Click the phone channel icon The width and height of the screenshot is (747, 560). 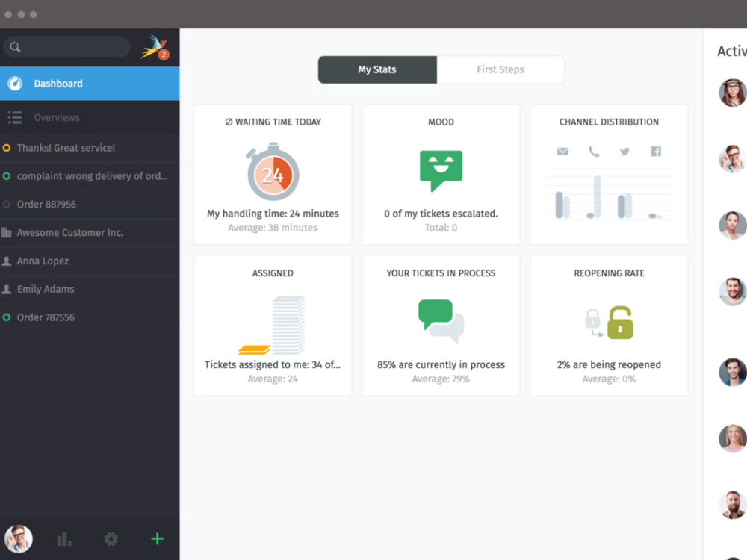click(x=594, y=152)
